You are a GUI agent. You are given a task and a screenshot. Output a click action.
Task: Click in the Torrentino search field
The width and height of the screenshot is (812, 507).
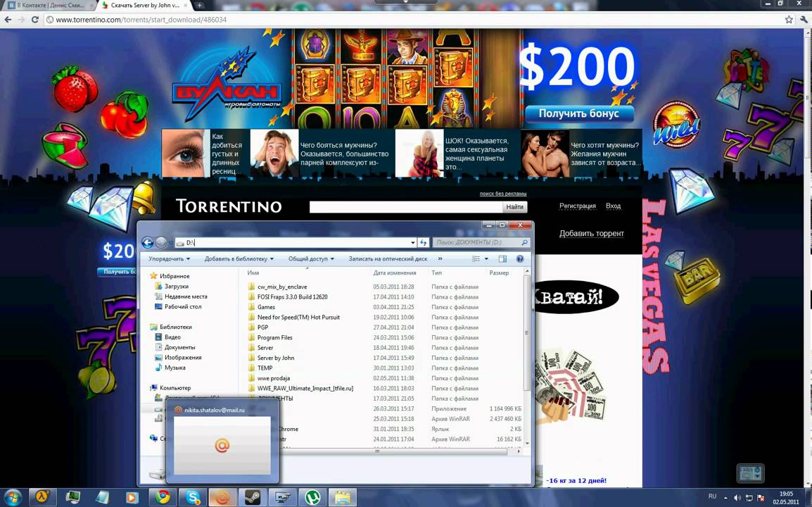[405, 207]
